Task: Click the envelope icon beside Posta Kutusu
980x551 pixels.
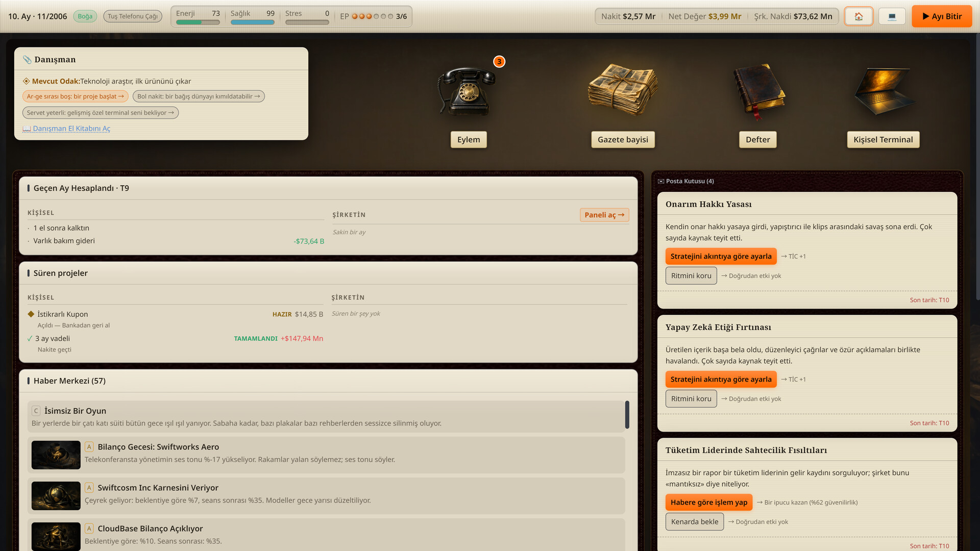Action: tap(661, 181)
